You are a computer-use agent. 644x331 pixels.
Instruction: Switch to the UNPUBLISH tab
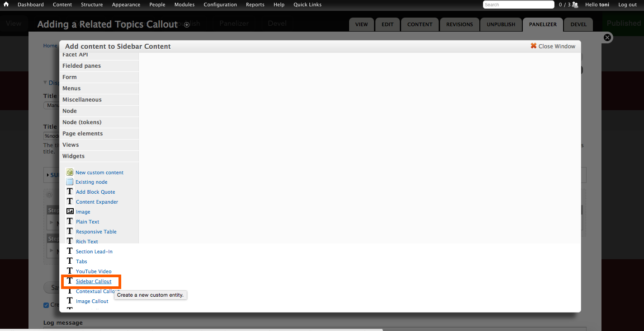(x=501, y=24)
